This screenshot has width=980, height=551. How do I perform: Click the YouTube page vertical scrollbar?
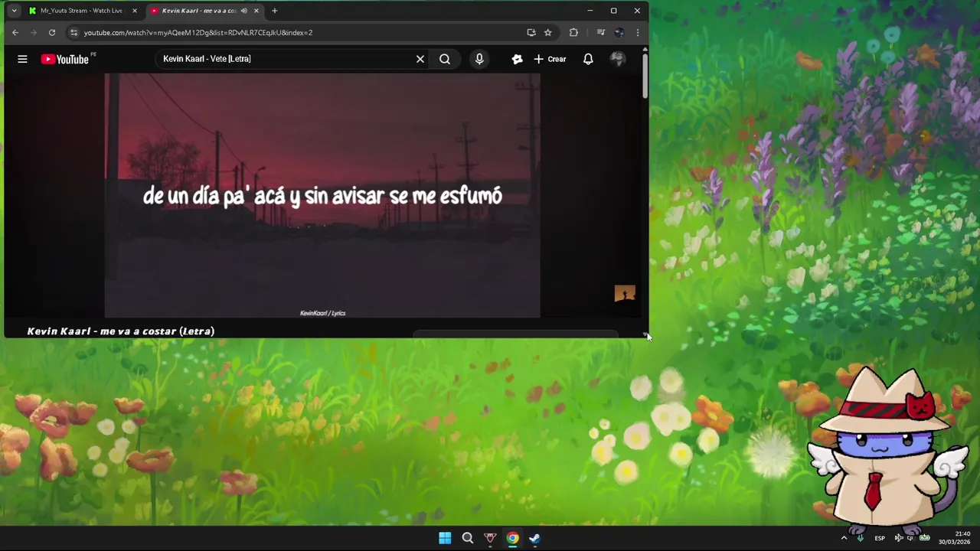click(645, 75)
